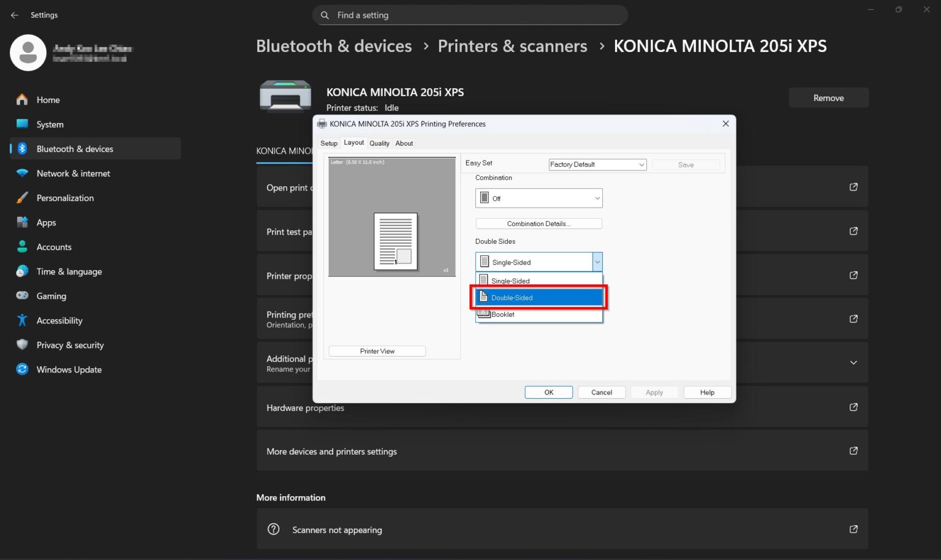This screenshot has width=941, height=560.
Task: Click Bluetooth & devices breadcrumb link
Action: pyautogui.click(x=334, y=46)
